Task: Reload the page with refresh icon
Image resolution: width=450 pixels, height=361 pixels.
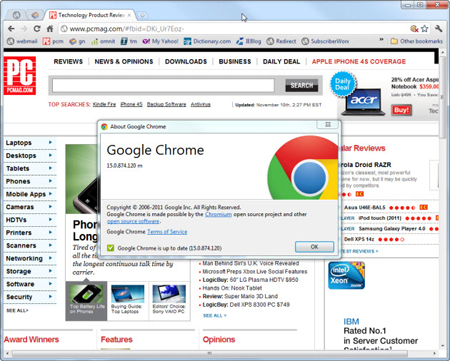Action: coord(37,29)
